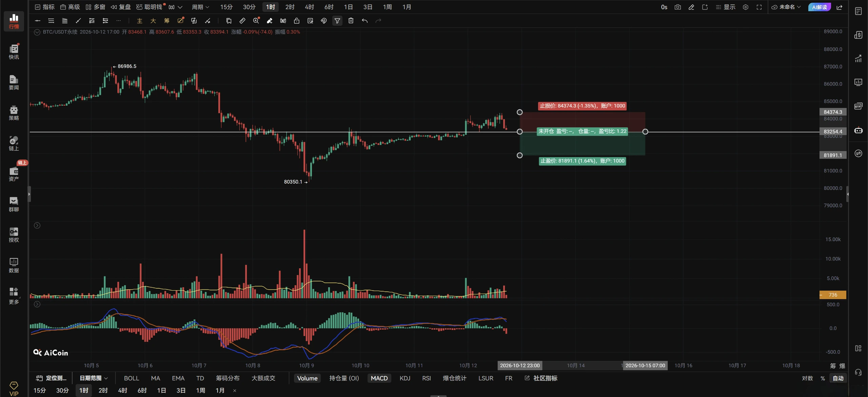Toggle the RSI indicator

427,378
